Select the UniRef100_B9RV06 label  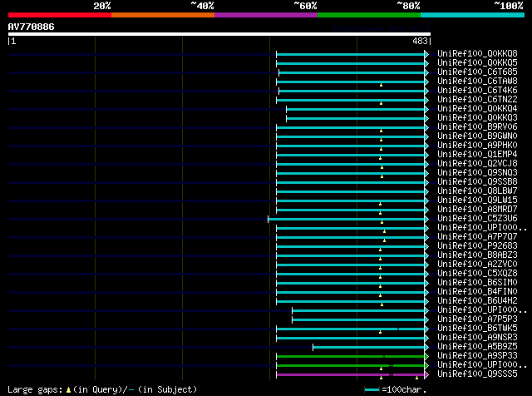pos(477,127)
